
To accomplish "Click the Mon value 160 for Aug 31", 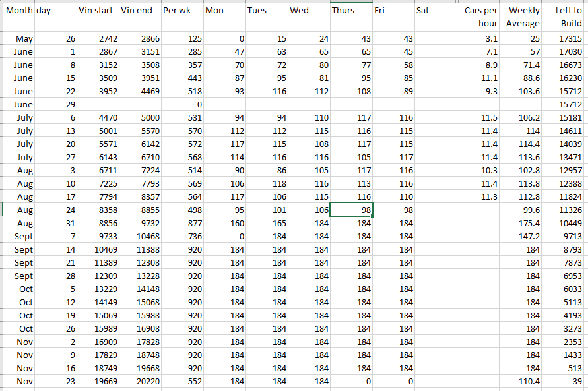I will [224, 223].
